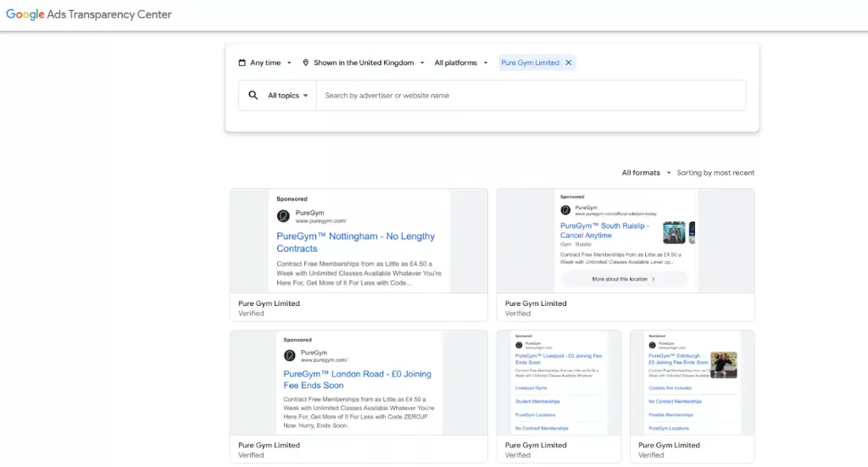Click the PureGym Nottingham - No Lengthy Contracts headline
This screenshot has width=868, height=467.
pos(355,242)
